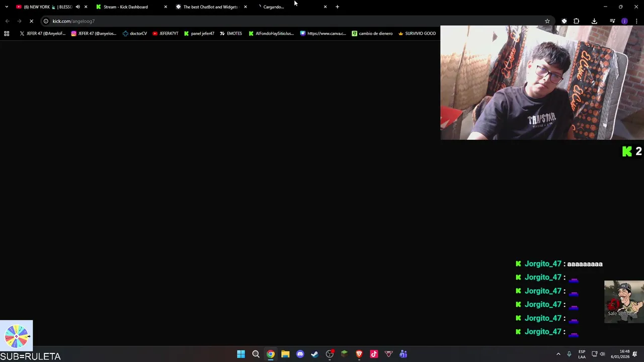This screenshot has height=362, width=644.
Task: Expand the tab search dropdown arrow
Action: [6, 7]
